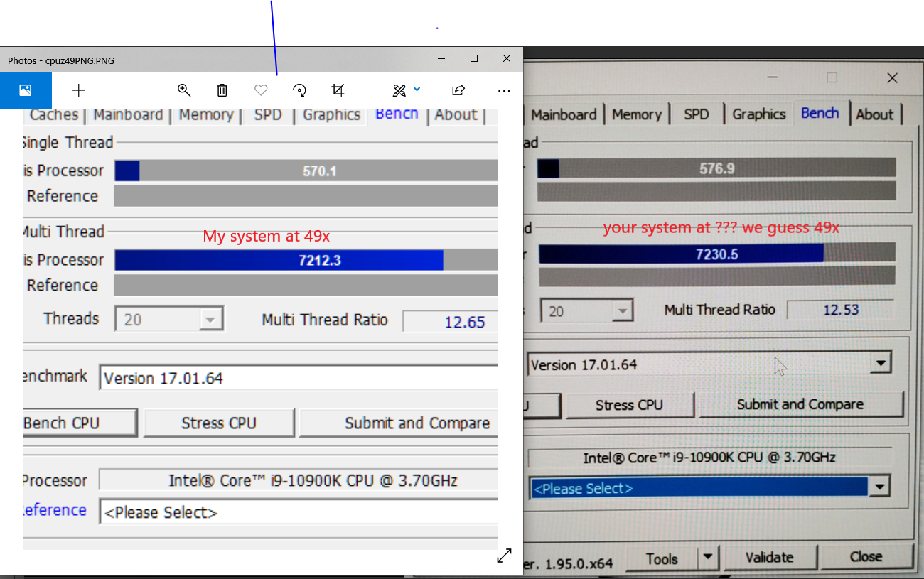
Task: Switch to Mainboard tab in left image
Action: click(x=128, y=115)
